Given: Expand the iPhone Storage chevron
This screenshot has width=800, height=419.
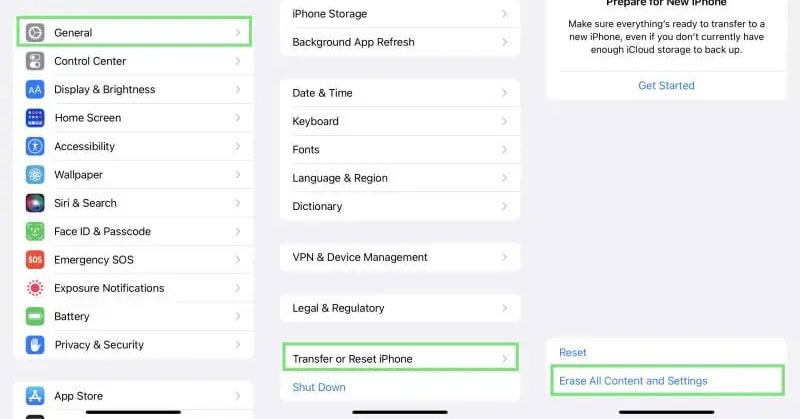Looking at the screenshot, I should [505, 14].
